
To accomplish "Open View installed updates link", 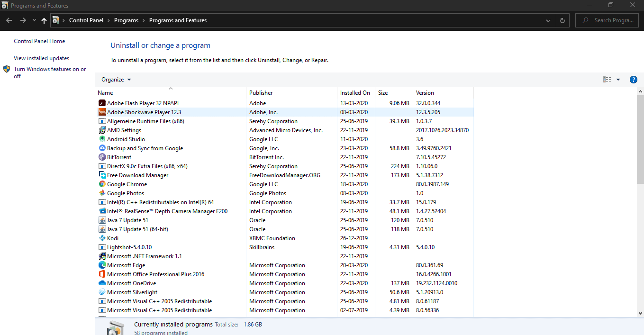I will (42, 58).
